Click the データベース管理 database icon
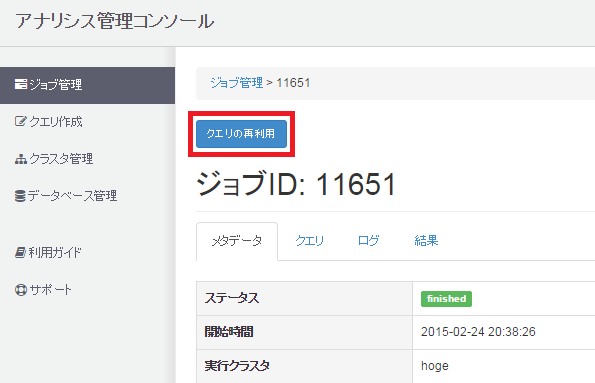Viewport: 595px width, 383px height. (x=20, y=196)
